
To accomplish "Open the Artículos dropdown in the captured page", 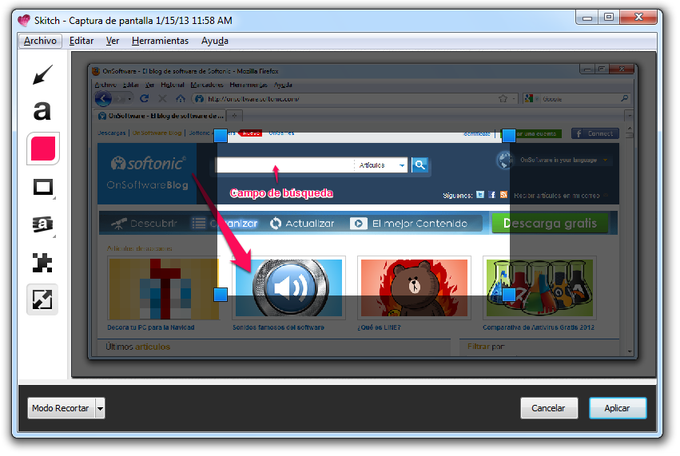I will coord(381,165).
